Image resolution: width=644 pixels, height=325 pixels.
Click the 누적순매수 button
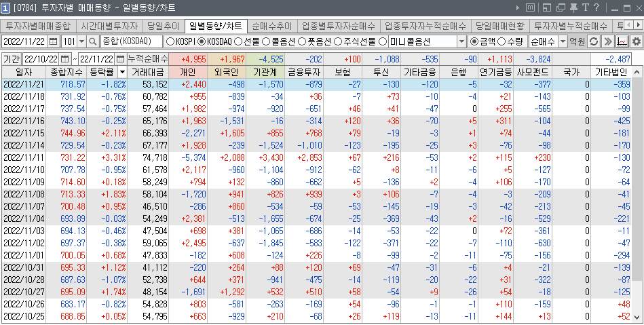click(147, 58)
